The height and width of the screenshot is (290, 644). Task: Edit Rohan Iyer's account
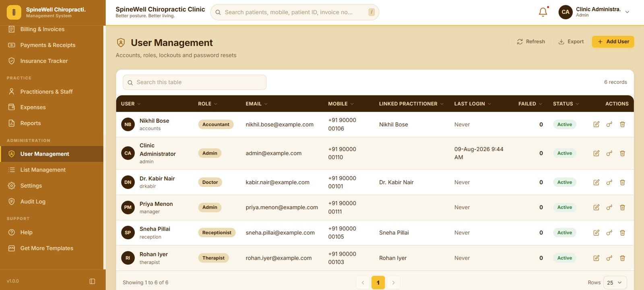tap(597, 258)
